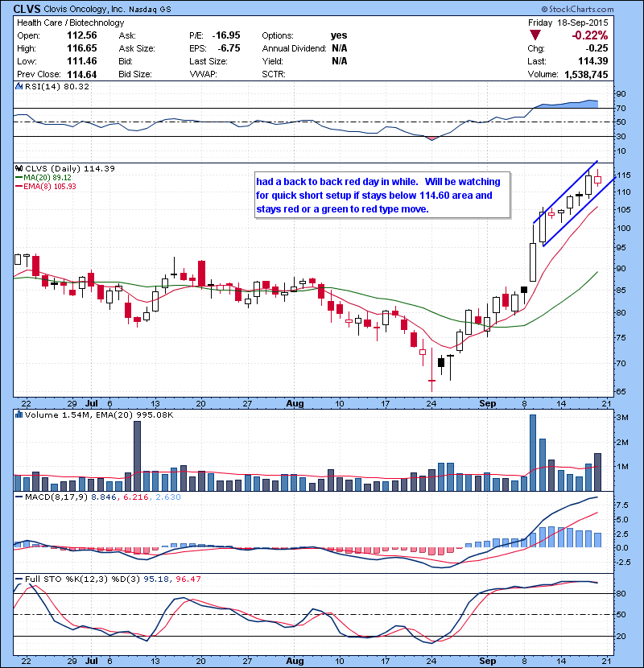Screen dimensions: 644x668
Task: Click the Aug label on price chart axis
Action: (295, 403)
